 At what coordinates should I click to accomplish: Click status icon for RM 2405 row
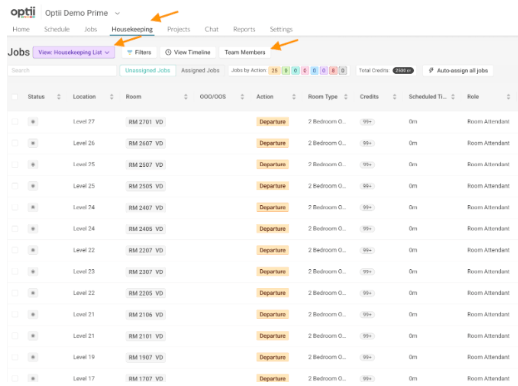coord(33,229)
